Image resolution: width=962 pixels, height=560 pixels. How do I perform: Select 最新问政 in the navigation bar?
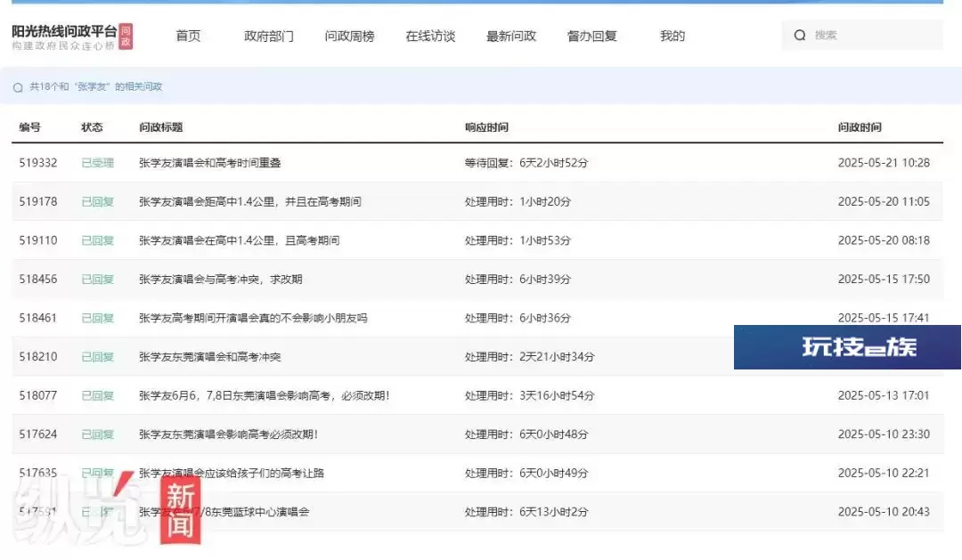click(511, 37)
